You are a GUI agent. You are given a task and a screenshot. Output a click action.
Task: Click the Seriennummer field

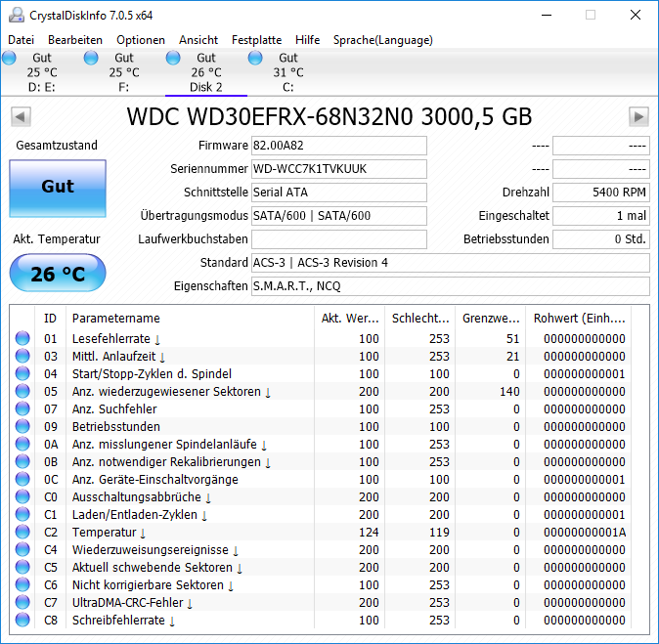pyautogui.click(x=338, y=169)
